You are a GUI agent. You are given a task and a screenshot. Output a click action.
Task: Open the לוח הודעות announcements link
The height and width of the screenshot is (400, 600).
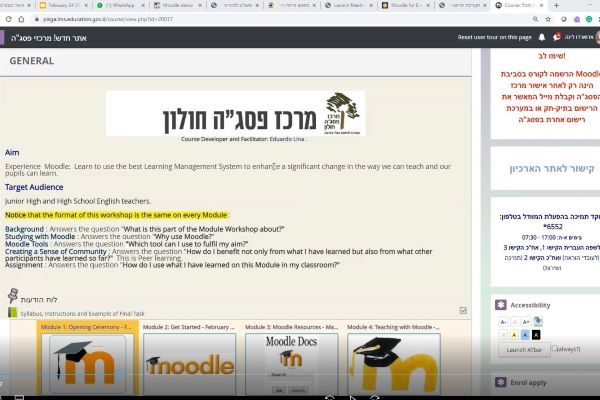click(x=39, y=299)
